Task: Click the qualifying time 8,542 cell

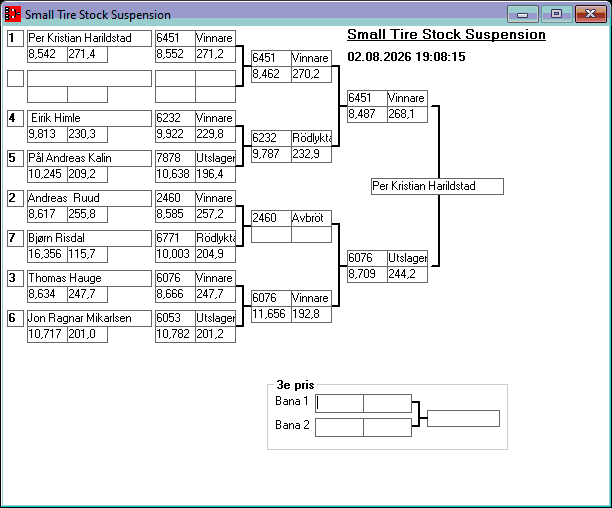Action: [47, 54]
